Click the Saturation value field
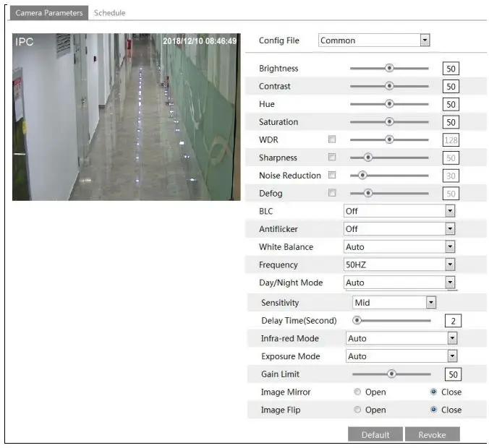The image size is (489, 448). [x=451, y=122]
